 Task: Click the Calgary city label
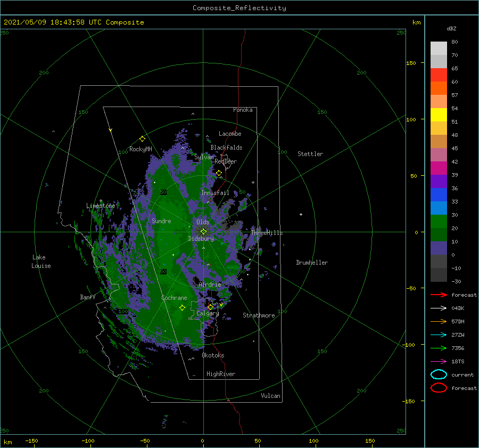point(208,313)
